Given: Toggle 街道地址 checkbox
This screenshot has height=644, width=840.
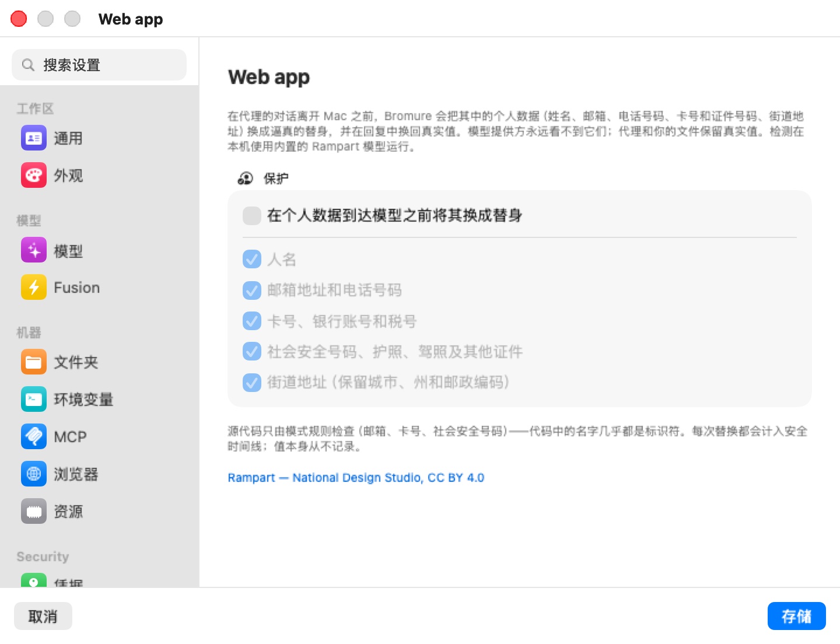Looking at the screenshot, I should [252, 383].
